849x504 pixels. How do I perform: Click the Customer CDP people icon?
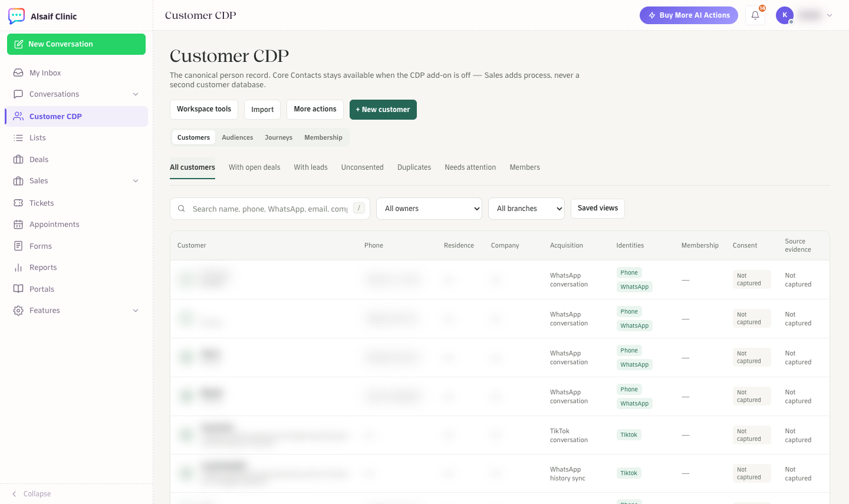18,116
